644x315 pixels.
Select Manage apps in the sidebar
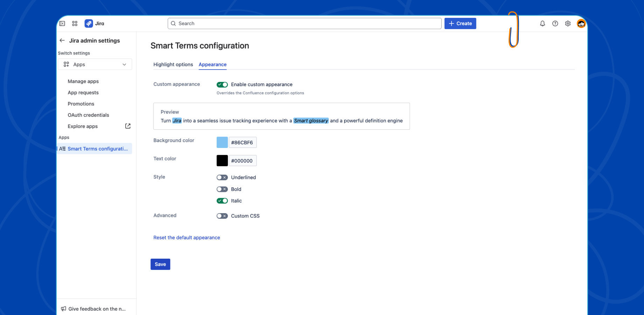(x=83, y=81)
